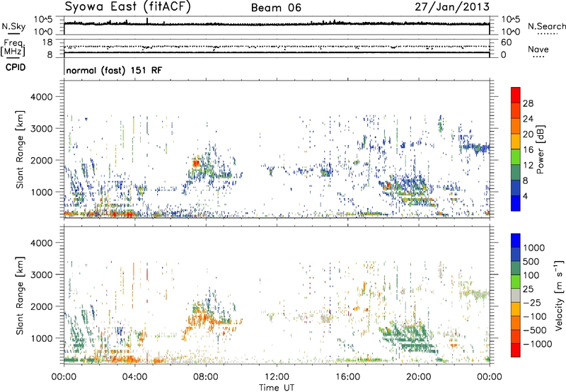Pick the light green 12–16 dB power segment
This screenshot has width=566, height=392.
[516, 157]
